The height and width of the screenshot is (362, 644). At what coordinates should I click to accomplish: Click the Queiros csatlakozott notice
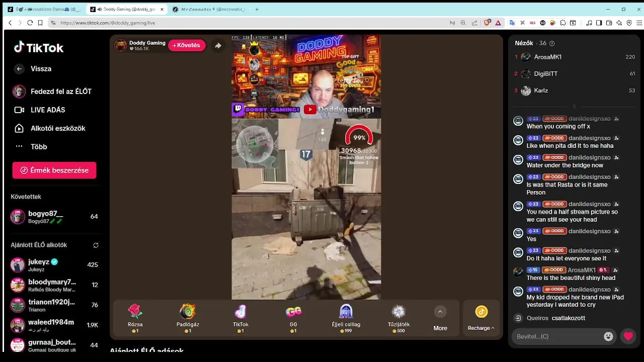tap(555, 318)
